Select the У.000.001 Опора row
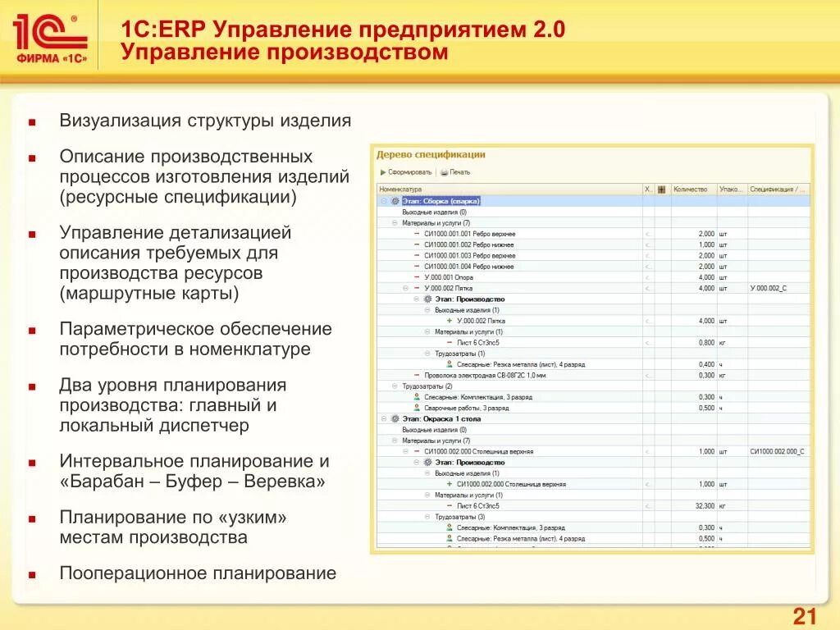Image resolution: width=840 pixels, height=630 pixels. coord(594,277)
